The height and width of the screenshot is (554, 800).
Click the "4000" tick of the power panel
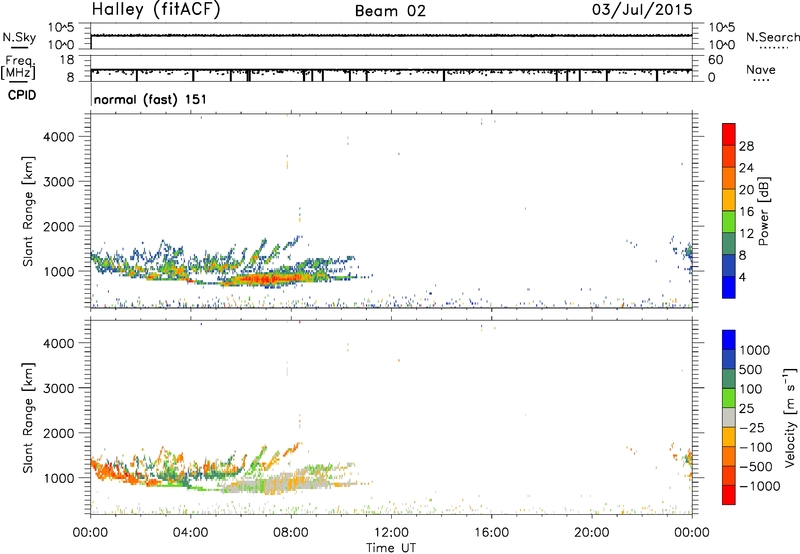point(59,137)
